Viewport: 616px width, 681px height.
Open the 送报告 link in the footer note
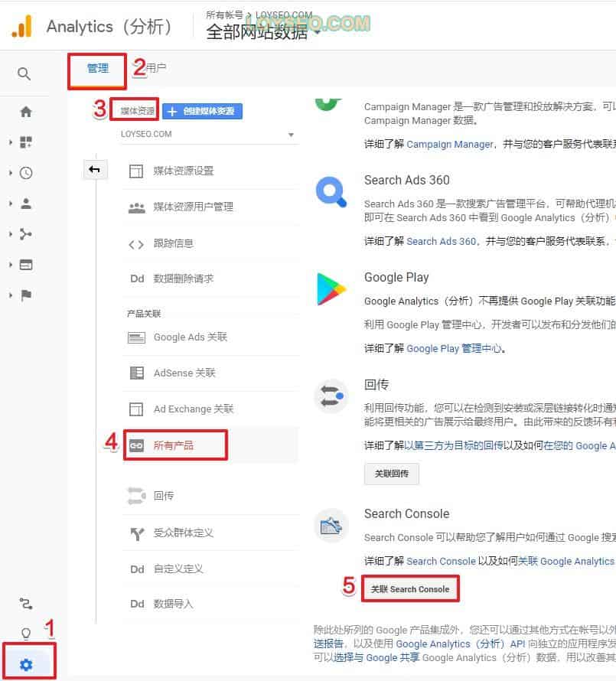pyautogui.click(x=328, y=644)
